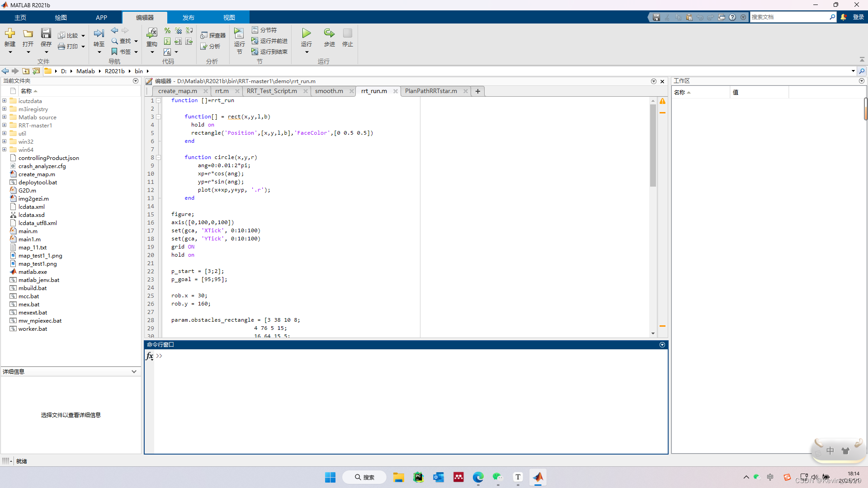Click the editor vertical scrollbar thumb
This screenshot has width=868, height=488.
click(653, 145)
